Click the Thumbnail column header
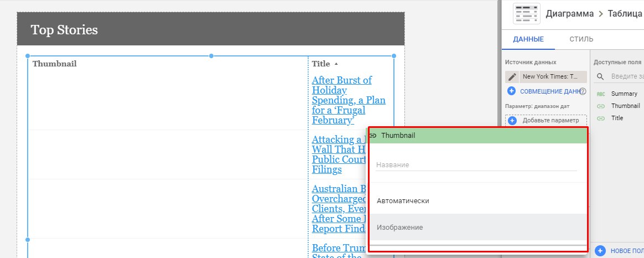 (55, 64)
